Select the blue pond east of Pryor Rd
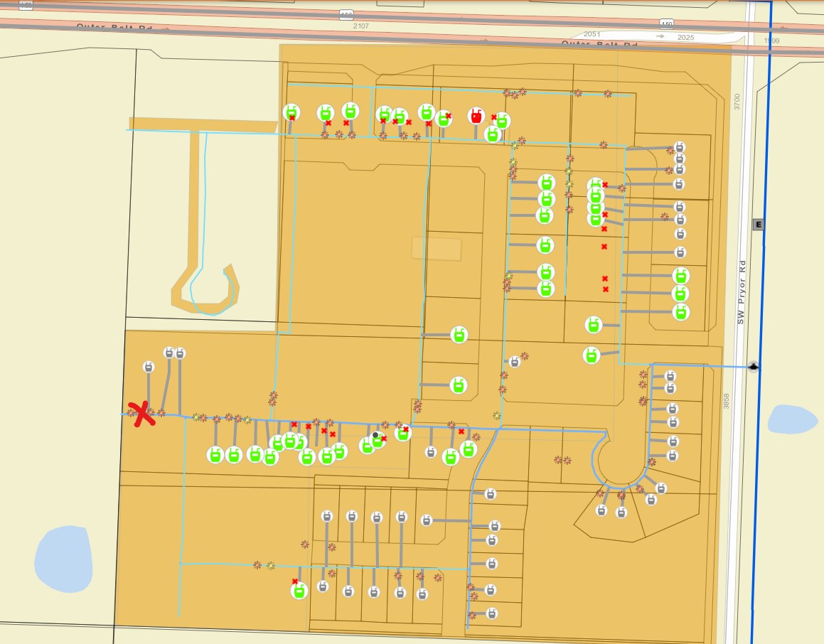The height and width of the screenshot is (644, 824). (793, 419)
